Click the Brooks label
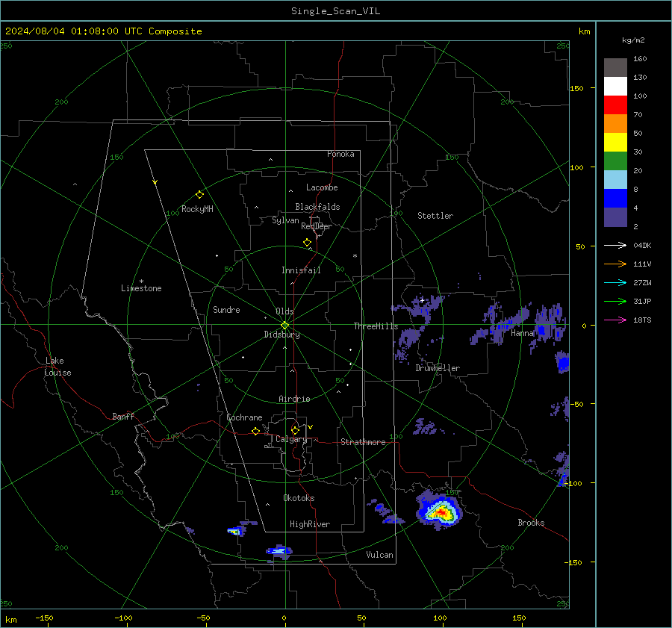This screenshot has height=628, width=672. click(x=531, y=523)
